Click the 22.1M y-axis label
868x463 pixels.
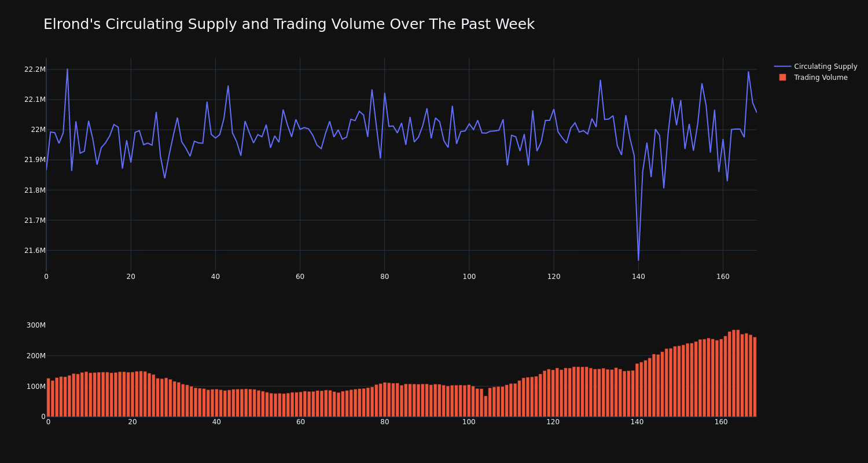[x=35, y=100]
